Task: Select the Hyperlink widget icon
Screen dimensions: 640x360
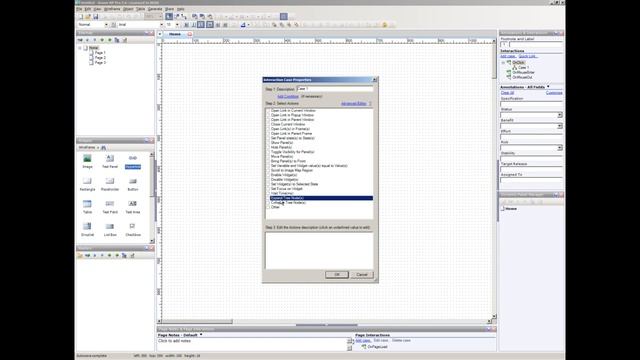Action: [x=133, y=158]
